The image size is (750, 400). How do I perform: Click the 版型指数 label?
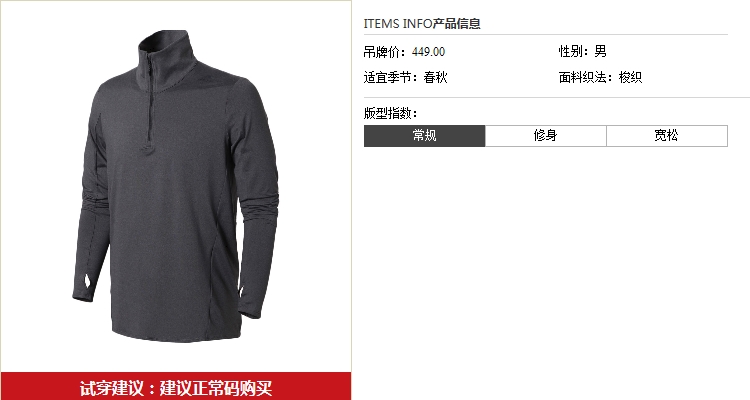click(390, 113)
